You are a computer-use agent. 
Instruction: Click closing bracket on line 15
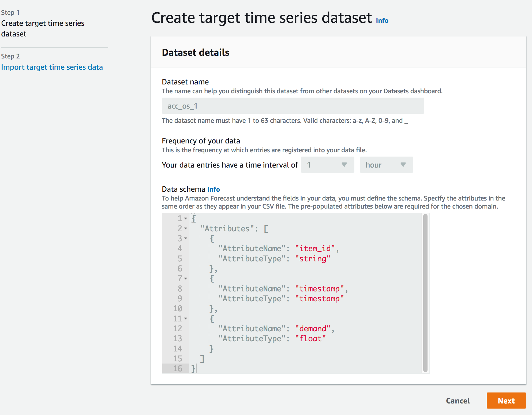(x=202, y=359)
